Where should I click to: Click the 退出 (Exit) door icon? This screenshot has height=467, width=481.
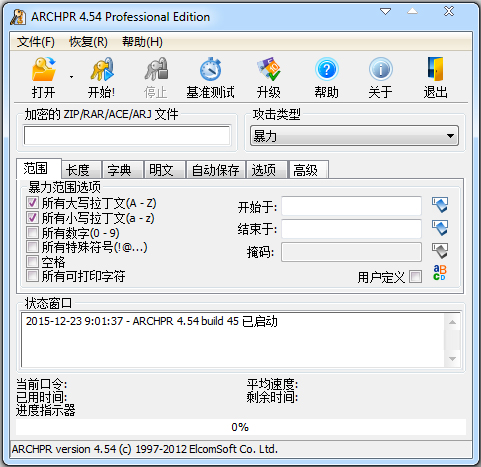pyautogui.click(x=436, y=69)
